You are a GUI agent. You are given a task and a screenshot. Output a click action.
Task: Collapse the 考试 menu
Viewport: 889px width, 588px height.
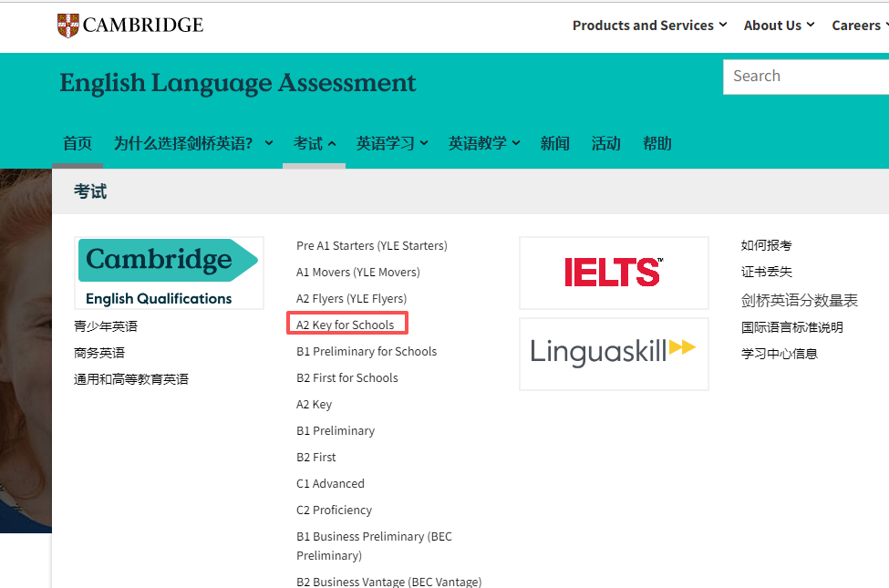(314, 143)
